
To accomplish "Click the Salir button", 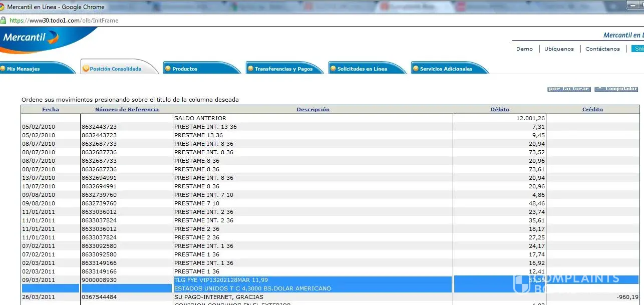I will 637,49.
